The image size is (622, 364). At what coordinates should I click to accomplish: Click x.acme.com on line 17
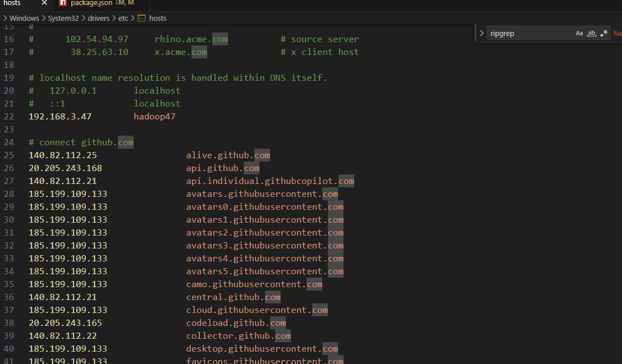point(181,52)
